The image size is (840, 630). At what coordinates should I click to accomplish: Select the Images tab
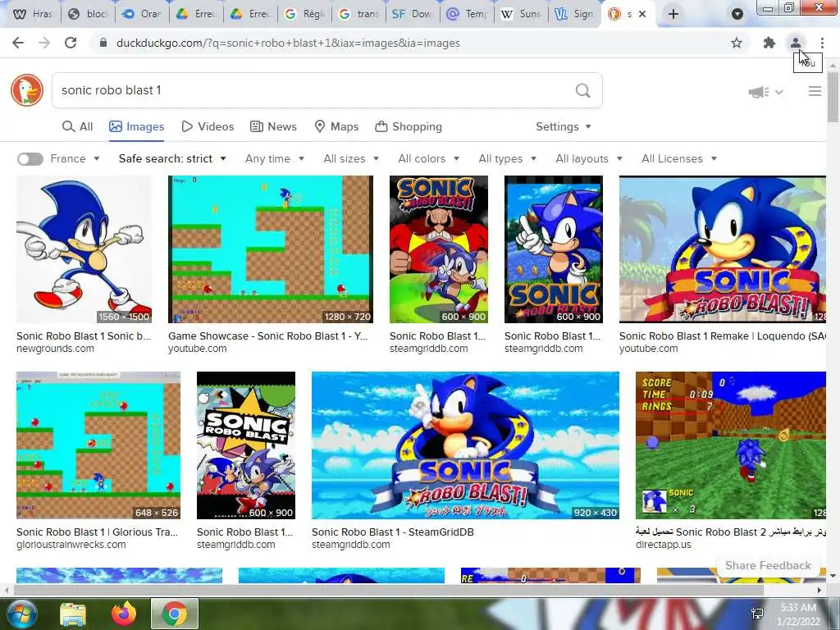click(137, 126)
